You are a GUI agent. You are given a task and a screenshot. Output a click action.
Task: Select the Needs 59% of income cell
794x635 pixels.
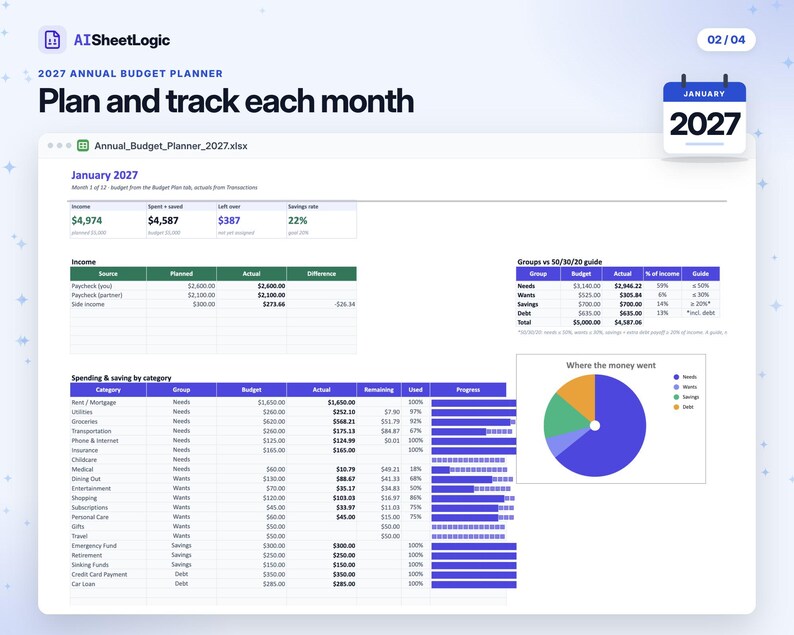[x=662, y=286]
